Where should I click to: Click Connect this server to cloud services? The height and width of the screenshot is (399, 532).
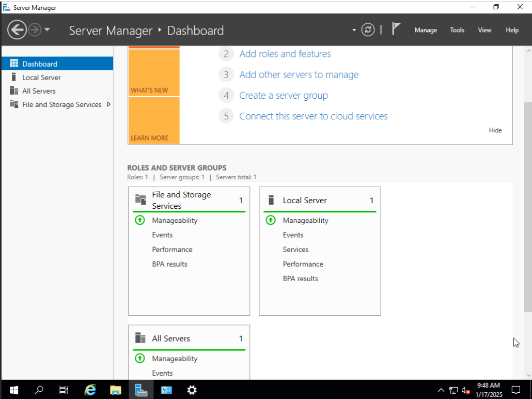(313, 116)
